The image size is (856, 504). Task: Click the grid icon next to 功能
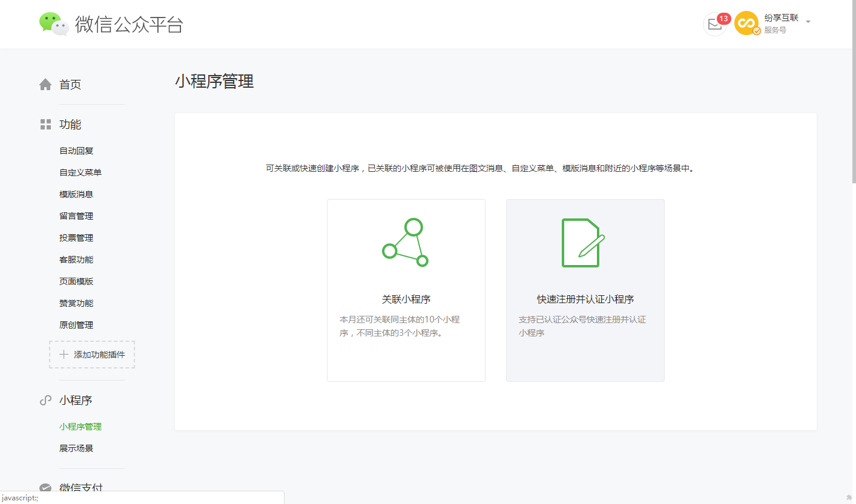45,125
